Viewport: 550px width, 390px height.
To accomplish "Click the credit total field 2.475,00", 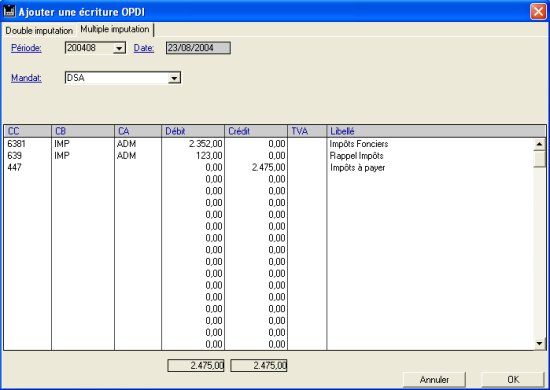I will click(x=259, y=365).
